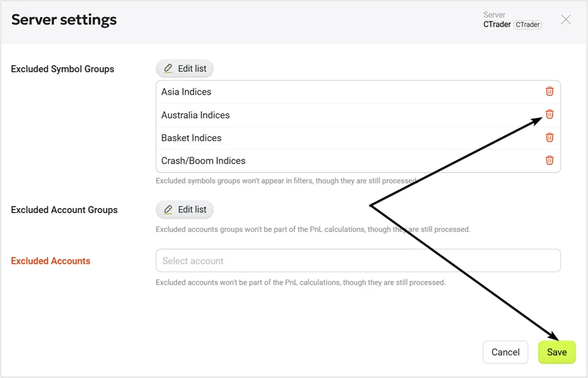The width and height of the screenshot is (588, 378).
Task: Click the Excluded Symbol Groups label
Action: tap(63, 69)
